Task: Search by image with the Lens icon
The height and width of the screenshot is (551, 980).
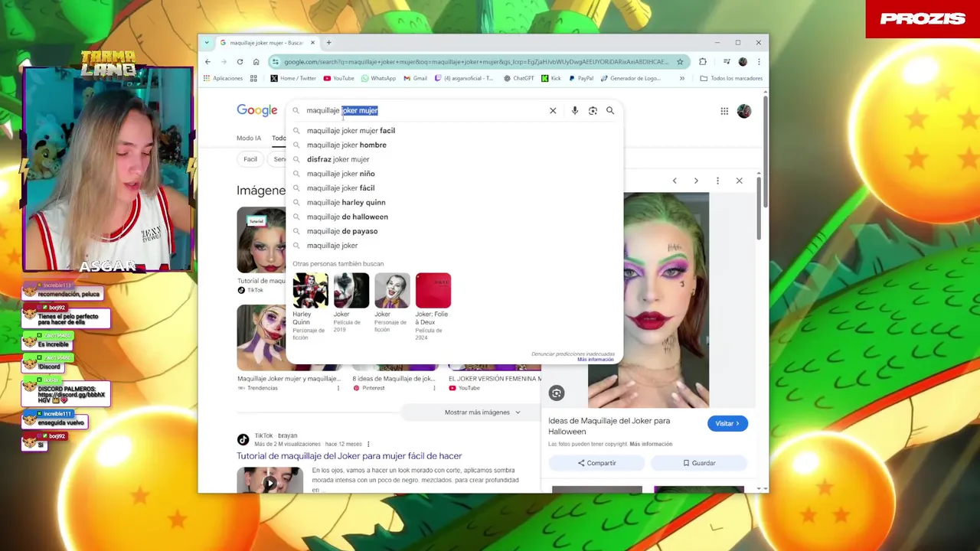Action: pos(593,110)
